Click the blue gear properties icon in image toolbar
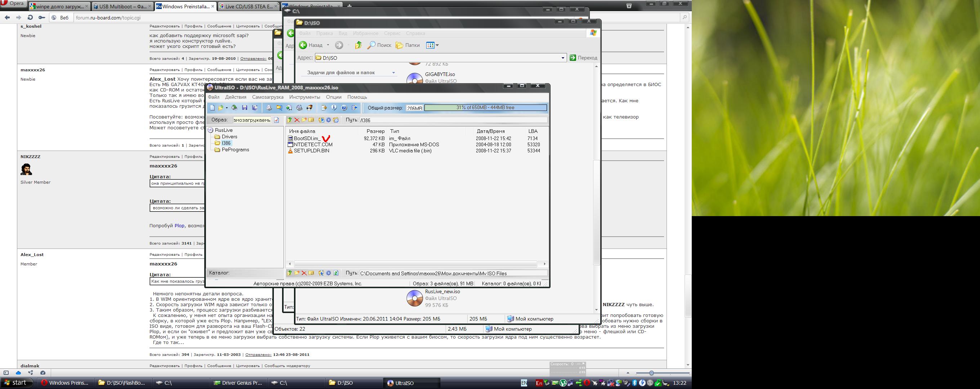The image size is (980, 389). (329, 120)
